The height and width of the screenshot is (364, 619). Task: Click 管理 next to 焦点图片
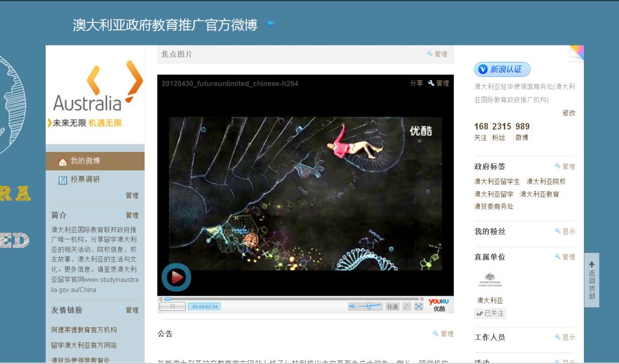click(441, 54)
